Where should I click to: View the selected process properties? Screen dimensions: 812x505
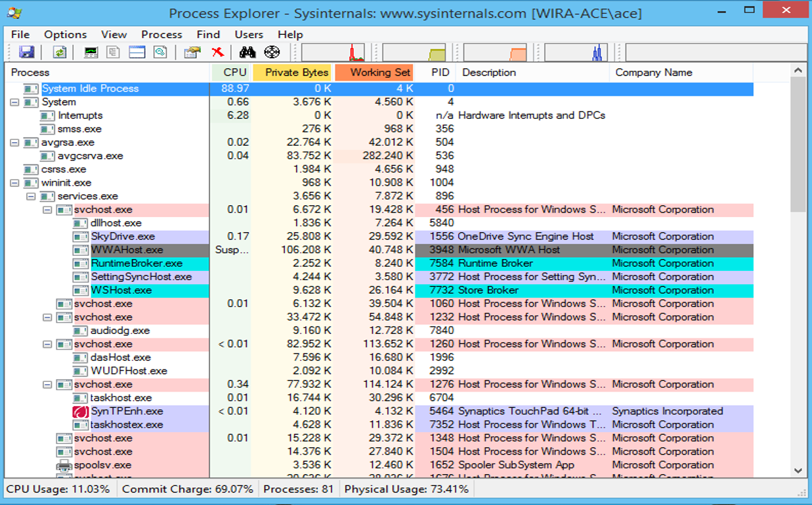[191, 52]
